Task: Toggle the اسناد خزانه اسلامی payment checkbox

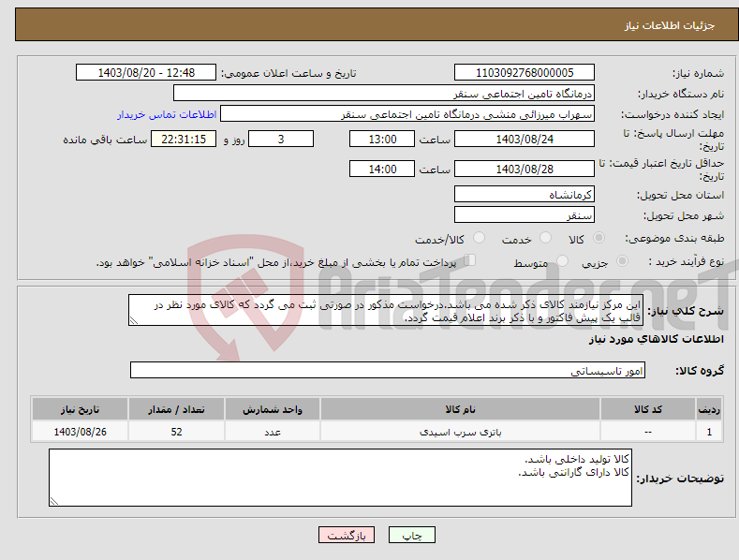Action: [x=469, y=260]
